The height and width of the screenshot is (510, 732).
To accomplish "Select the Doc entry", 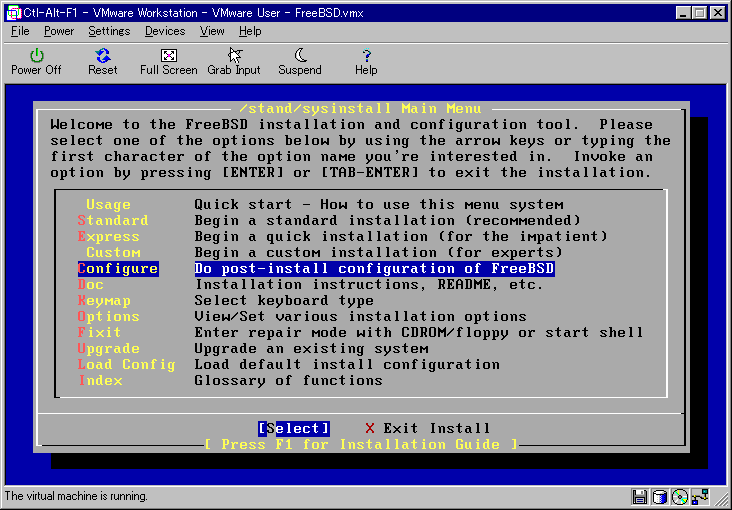I will click(x=91, y=284).
